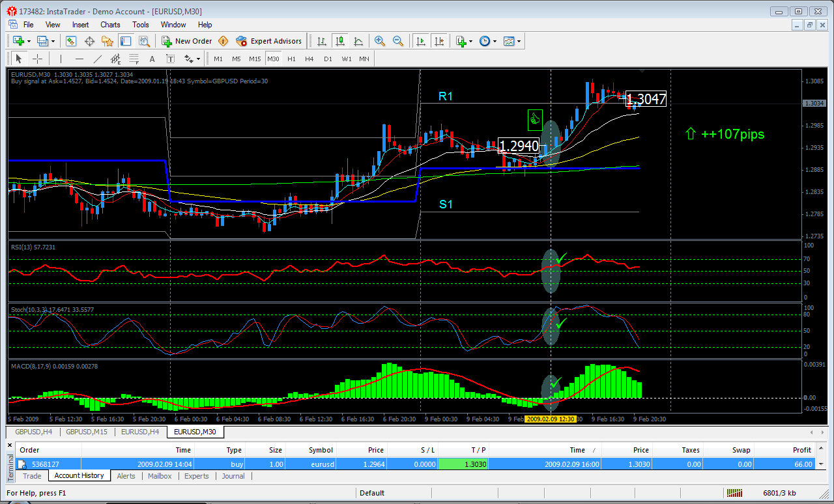Select the Equidistant Channel tool

tap(116, 59)
